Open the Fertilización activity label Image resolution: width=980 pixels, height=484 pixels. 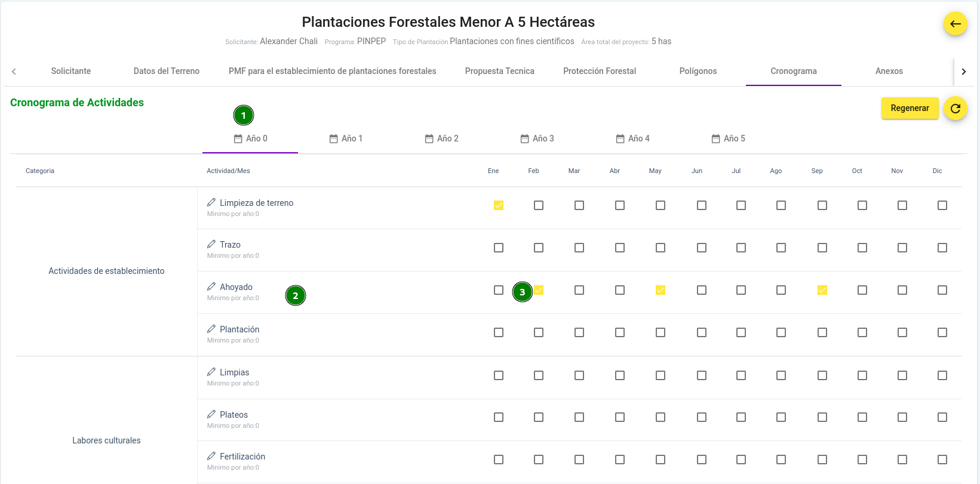coord(242,457)
